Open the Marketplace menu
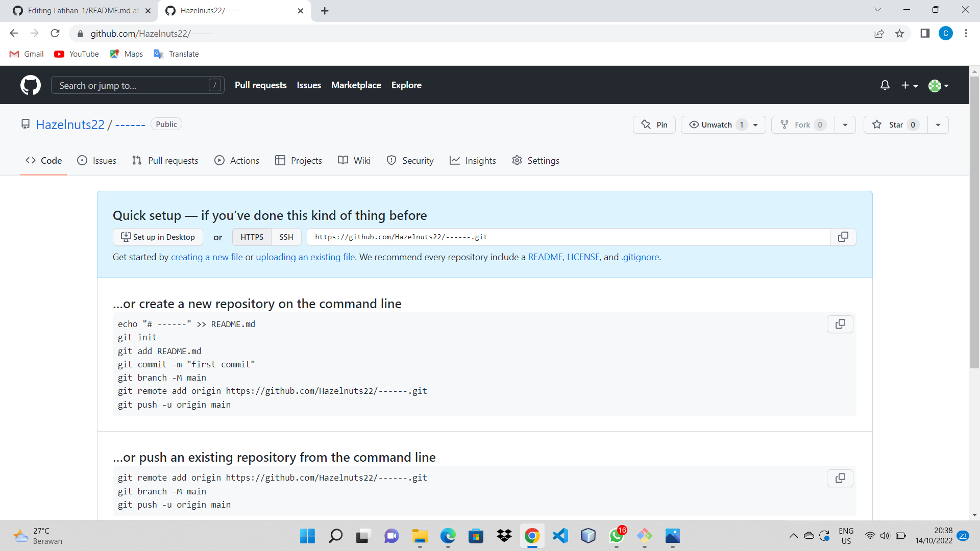 356,85
